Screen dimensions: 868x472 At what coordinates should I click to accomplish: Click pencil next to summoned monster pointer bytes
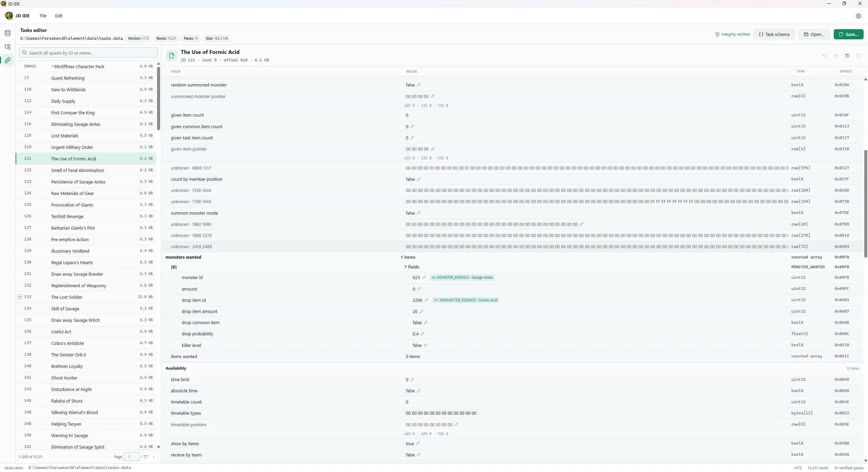click(432, 97)
